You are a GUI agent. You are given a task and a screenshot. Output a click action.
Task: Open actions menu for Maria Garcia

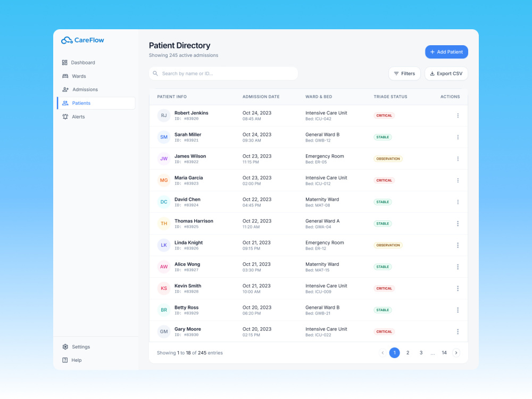pyautogui.click(x=458, y=180)
